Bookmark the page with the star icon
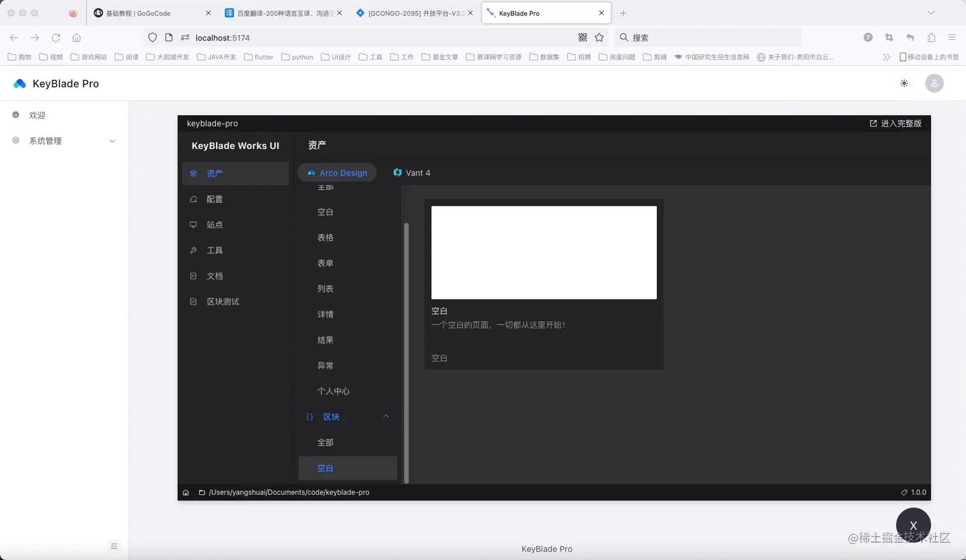Screen dimensions: 966x560 [x=599, y=38]
